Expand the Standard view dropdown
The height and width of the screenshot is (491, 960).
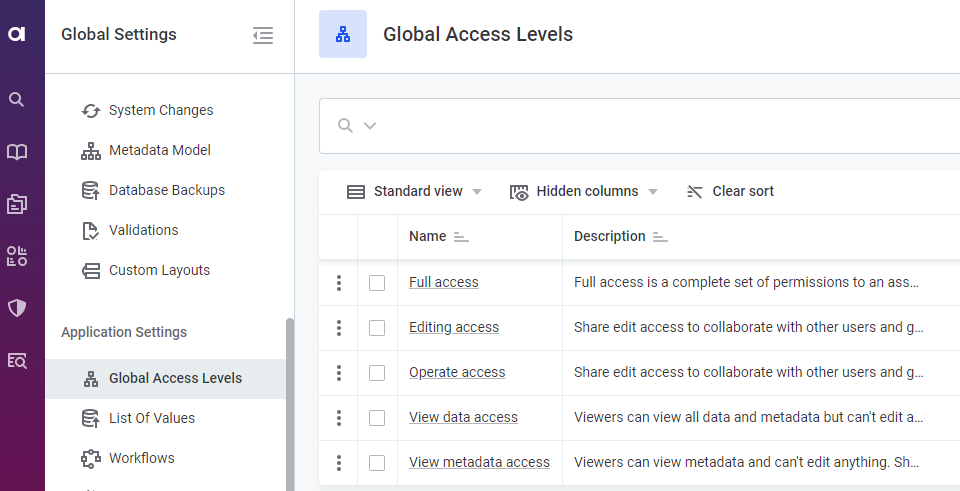coord(414,192)
